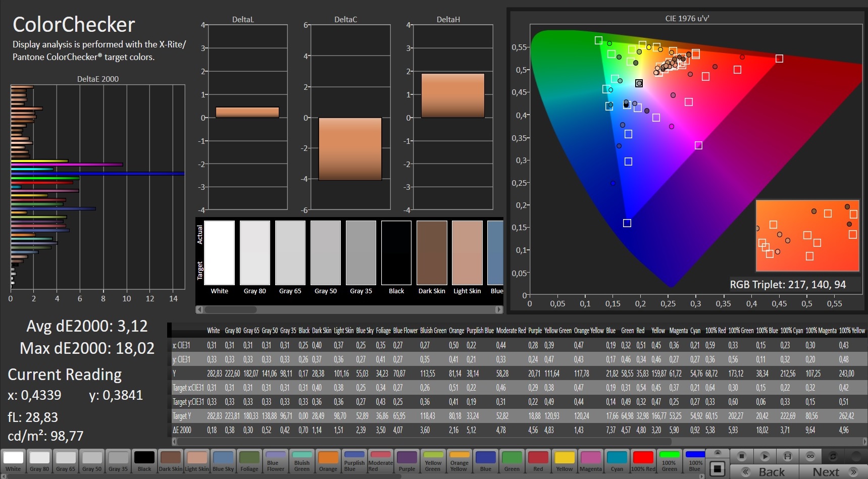
Task: Select the Cyan color patch
Action: click(x=617, y=461)
